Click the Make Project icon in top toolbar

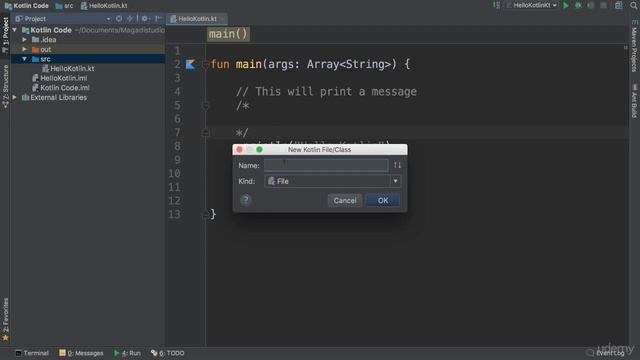[496, 5]
